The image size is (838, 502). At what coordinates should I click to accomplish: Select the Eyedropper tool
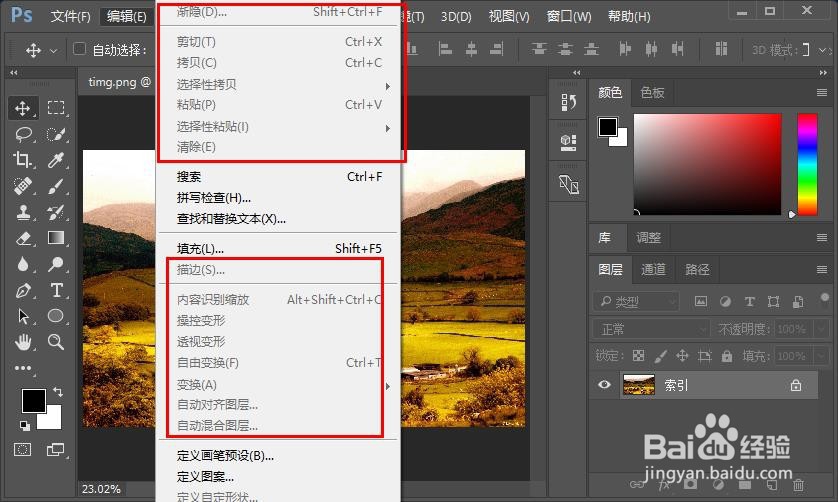[x=56, y=160]
